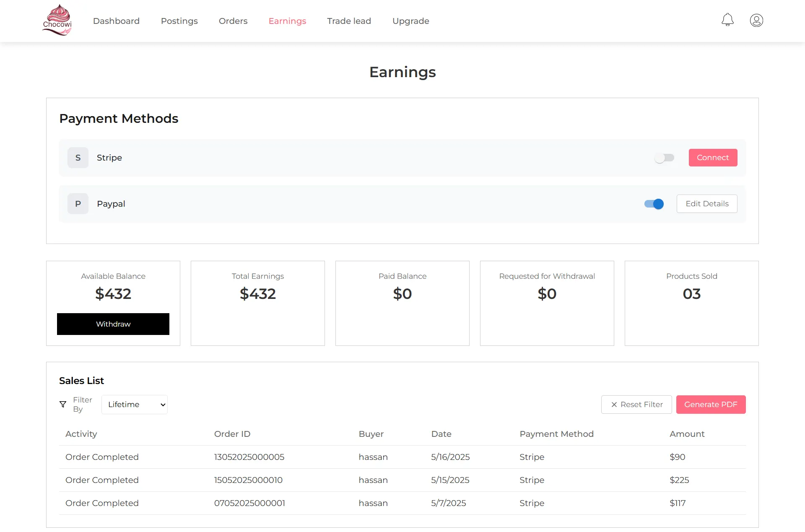Click Order Completed in the $225 row
This screenshot has width=805, height=532.
click(102, 480)
